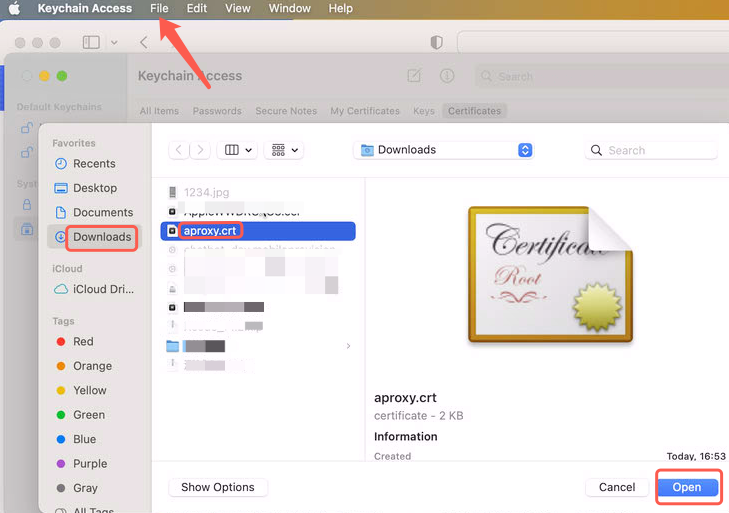Image resolution: width=729 pixels, height=513 pixels.
Task: Open the item grouping dropdown
Action: click(284, 150)
